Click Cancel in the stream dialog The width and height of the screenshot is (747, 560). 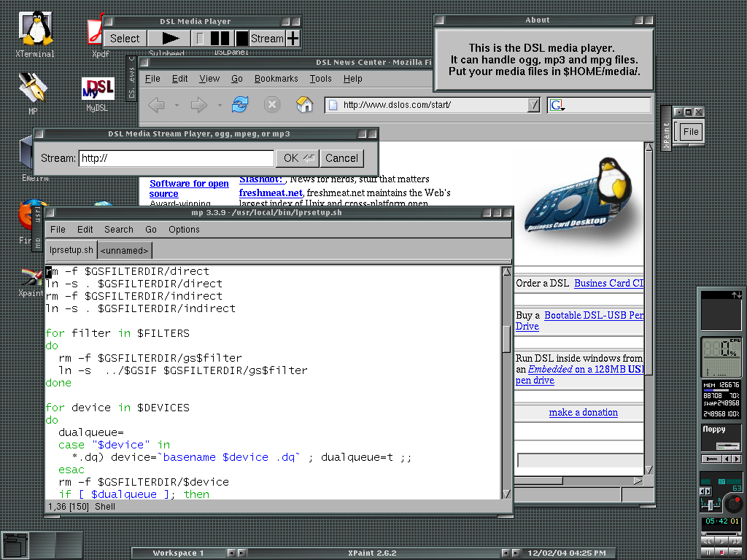341,158
